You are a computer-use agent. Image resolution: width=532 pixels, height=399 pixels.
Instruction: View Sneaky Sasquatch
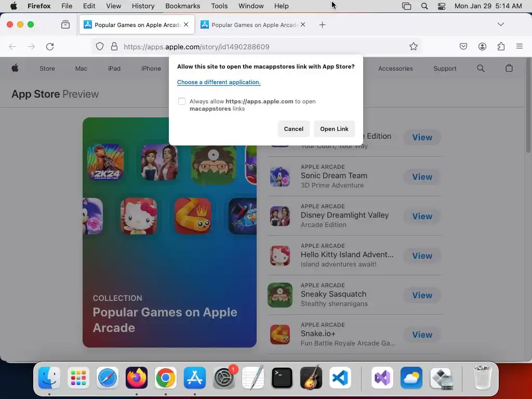(422, 295)
